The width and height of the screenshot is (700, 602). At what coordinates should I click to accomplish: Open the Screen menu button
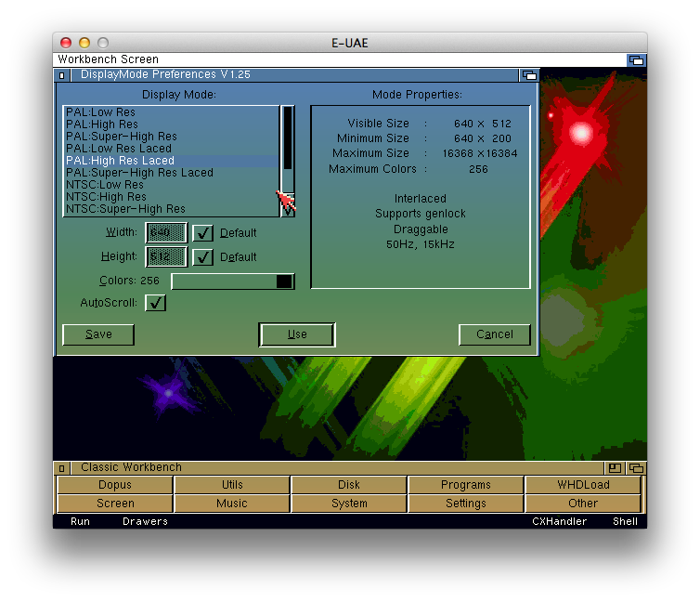tap(115, 504)
